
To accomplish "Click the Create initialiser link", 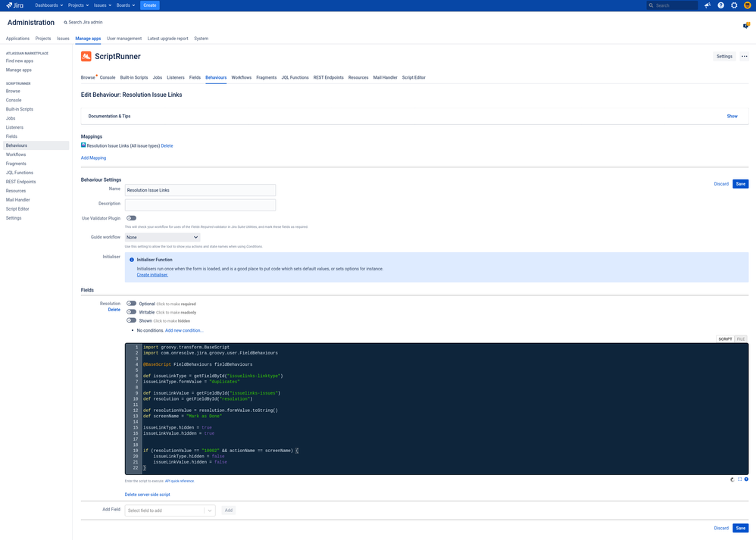I will pos(152,274).
